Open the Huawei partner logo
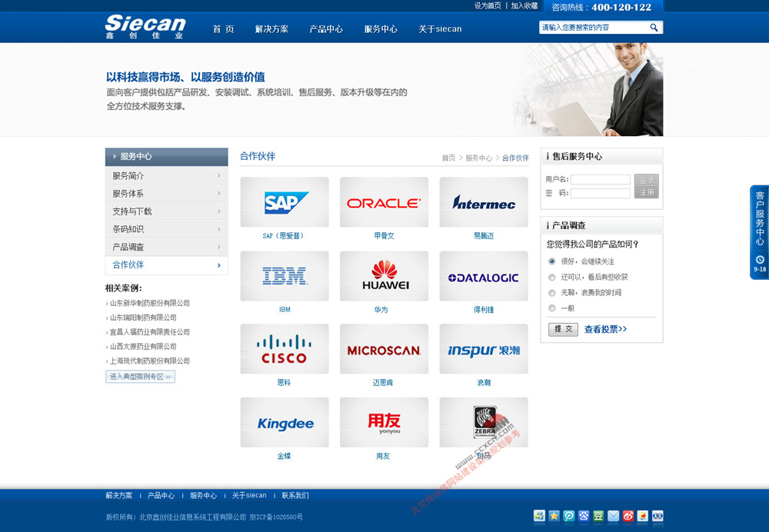769x532 pixels. click(384, 276)
